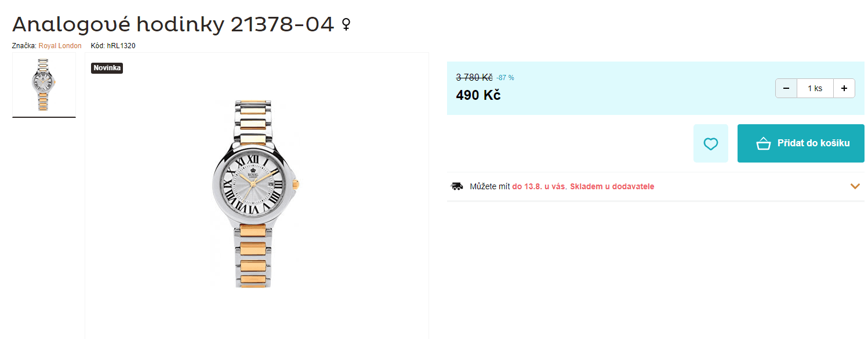Open the Royal London brand link

pyautogui.click(x=60, y=46)
